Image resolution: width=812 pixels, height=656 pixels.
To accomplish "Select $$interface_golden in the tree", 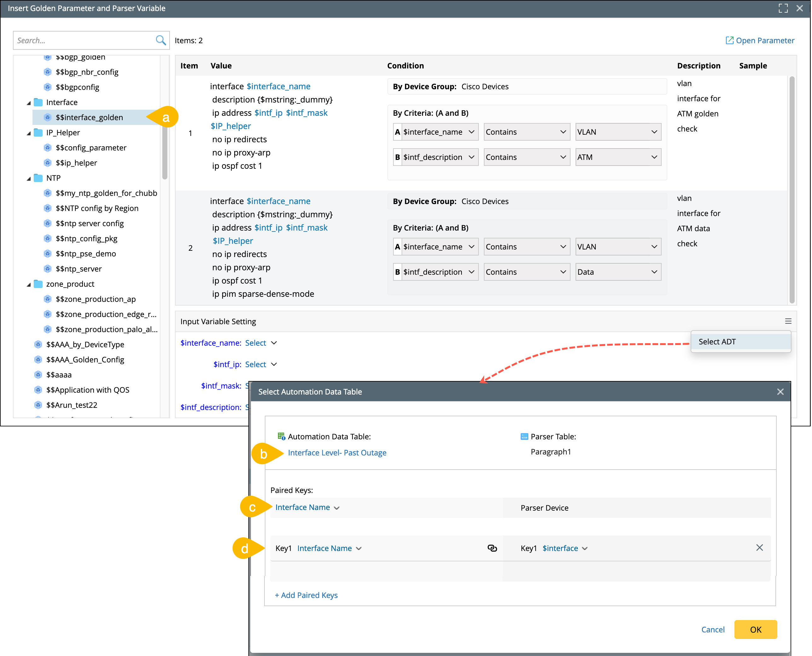I will 89,118.
